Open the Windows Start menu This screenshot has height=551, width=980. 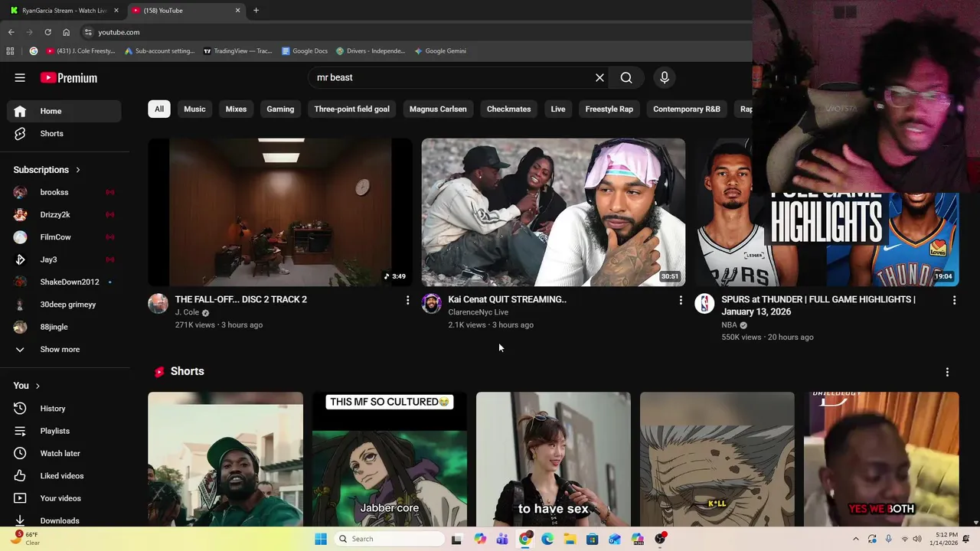click(321, 539)
